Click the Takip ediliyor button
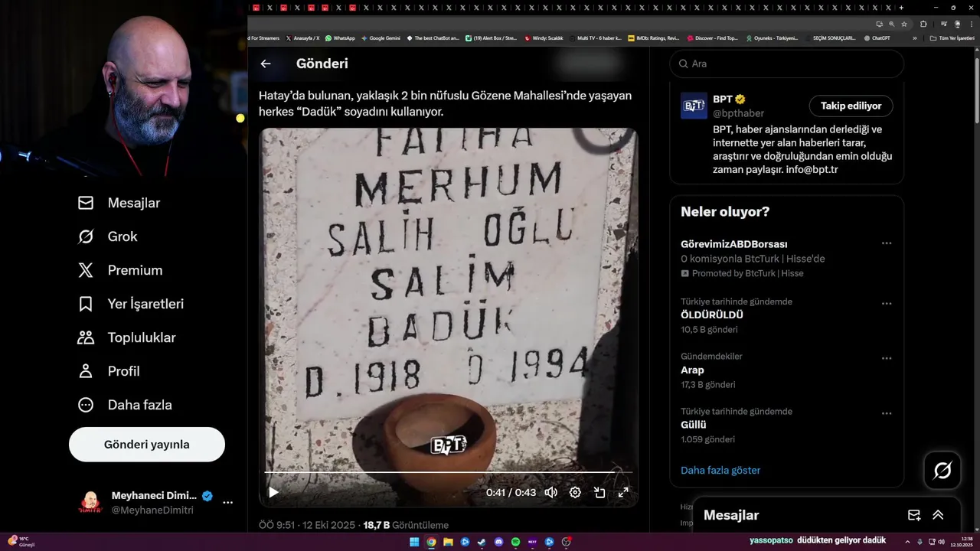The image size is (980, 551). [851, 106]
